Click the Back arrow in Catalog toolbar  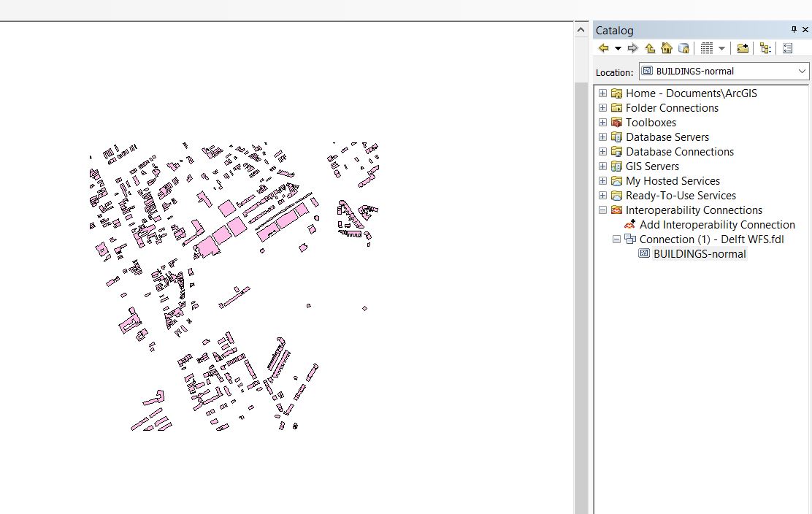click(603, 48)
